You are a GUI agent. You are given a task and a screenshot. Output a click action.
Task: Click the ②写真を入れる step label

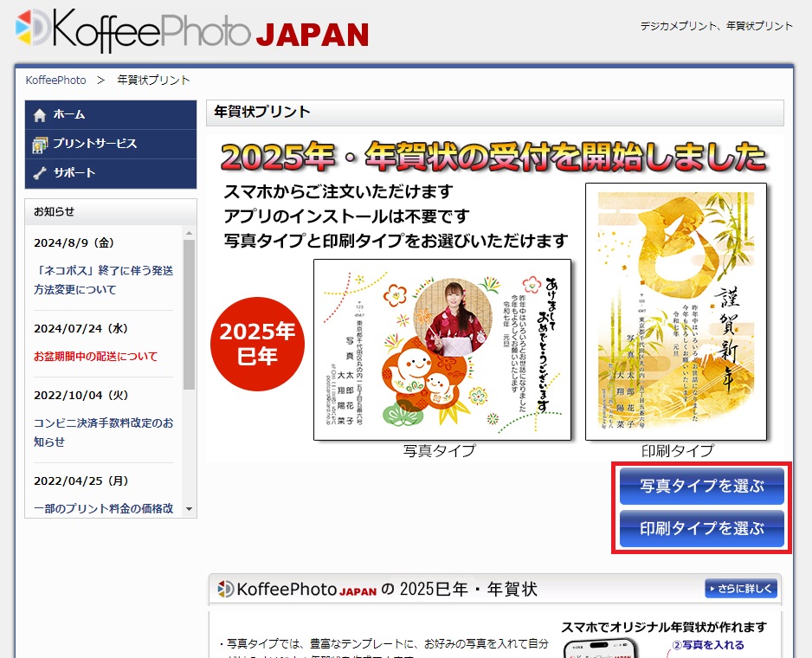pos(708,645)
